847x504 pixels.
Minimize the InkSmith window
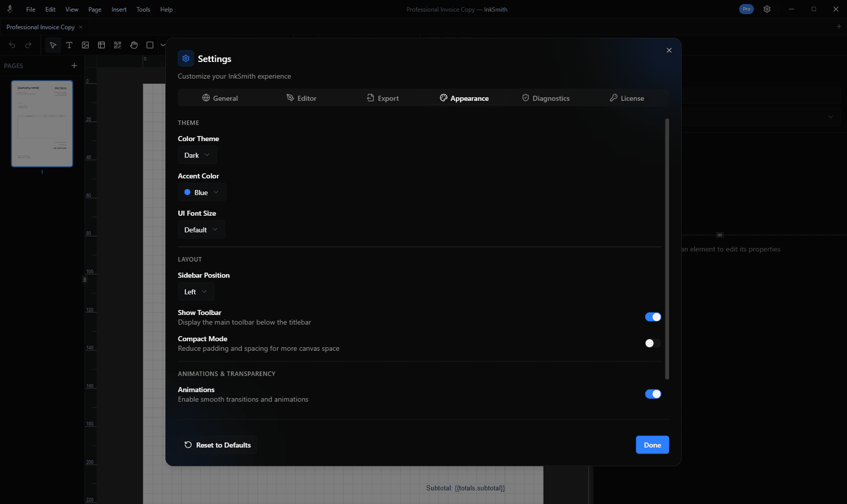click(x=792, y=9)
